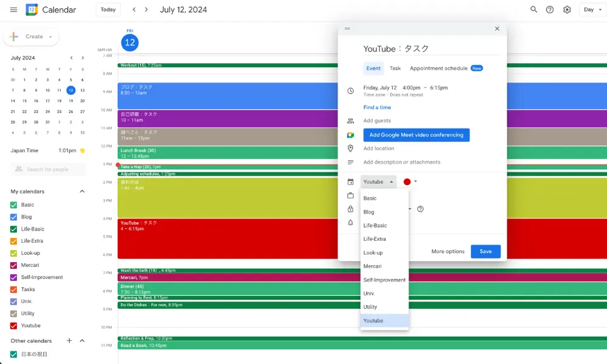The image size is (607, 364).
Task: Click the red event color swatch
Action: pos(407,182)
